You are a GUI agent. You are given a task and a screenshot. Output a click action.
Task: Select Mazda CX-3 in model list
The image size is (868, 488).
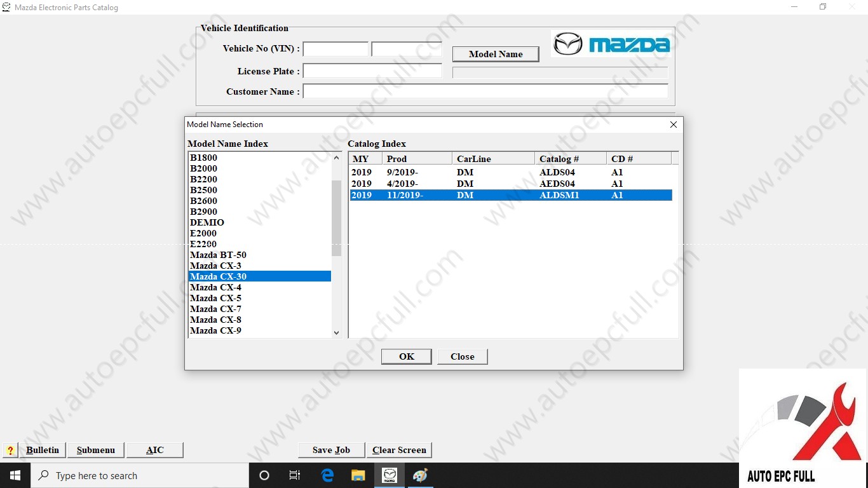(x=260, y=266)
